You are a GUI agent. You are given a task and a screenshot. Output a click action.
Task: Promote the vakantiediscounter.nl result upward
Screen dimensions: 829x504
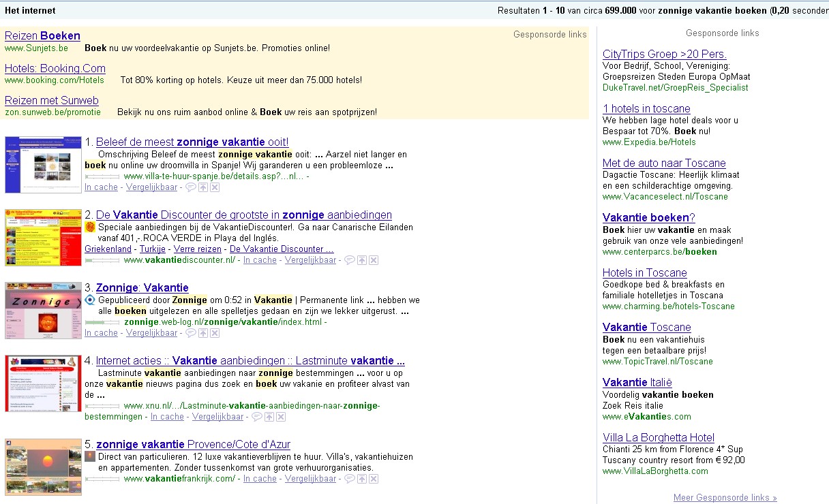click(362, 260)
